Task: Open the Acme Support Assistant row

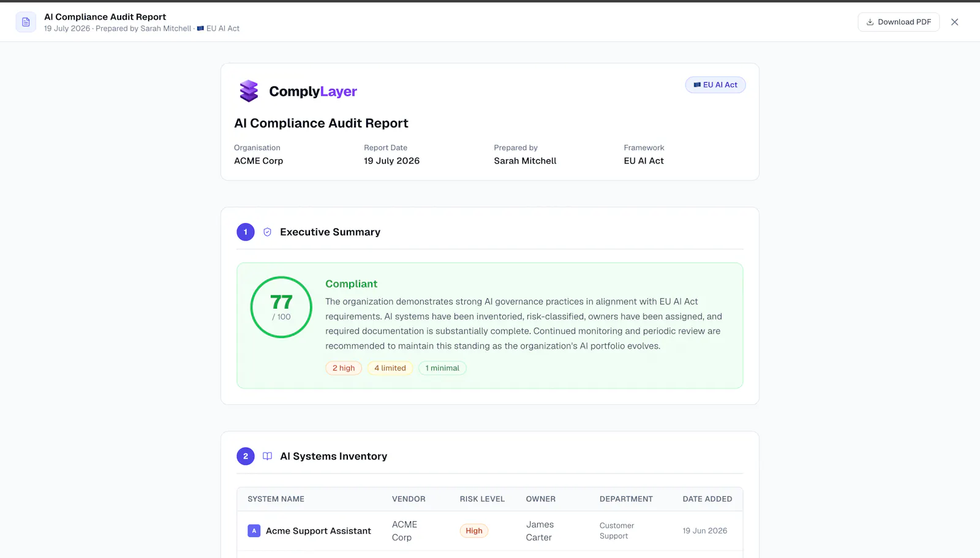Action: tap(490, 531)
